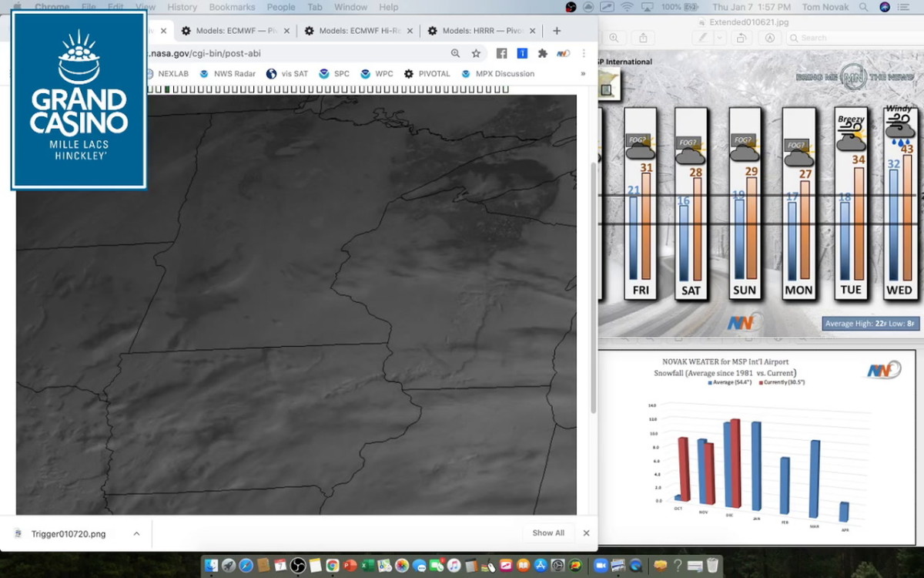Viewport: 924px width, 578px height.
Task: Open the Bookmarks menu in menu bar
Action: click(x=231, y=7)
